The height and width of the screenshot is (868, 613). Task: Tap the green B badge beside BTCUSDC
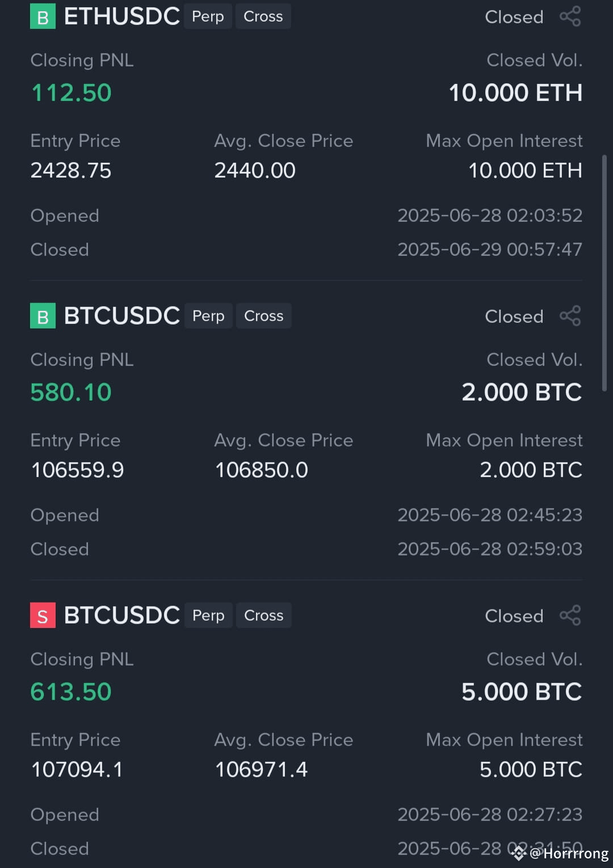click(43, 316)
